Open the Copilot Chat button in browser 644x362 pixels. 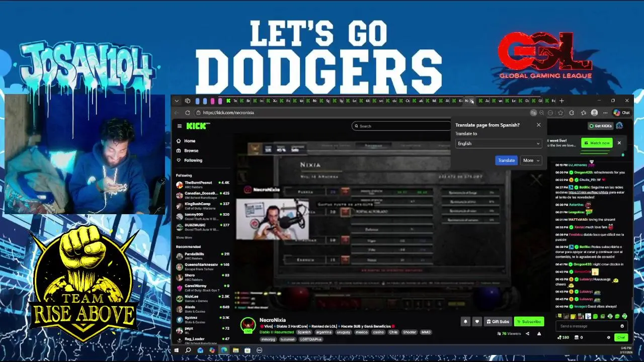coord(621,113)
